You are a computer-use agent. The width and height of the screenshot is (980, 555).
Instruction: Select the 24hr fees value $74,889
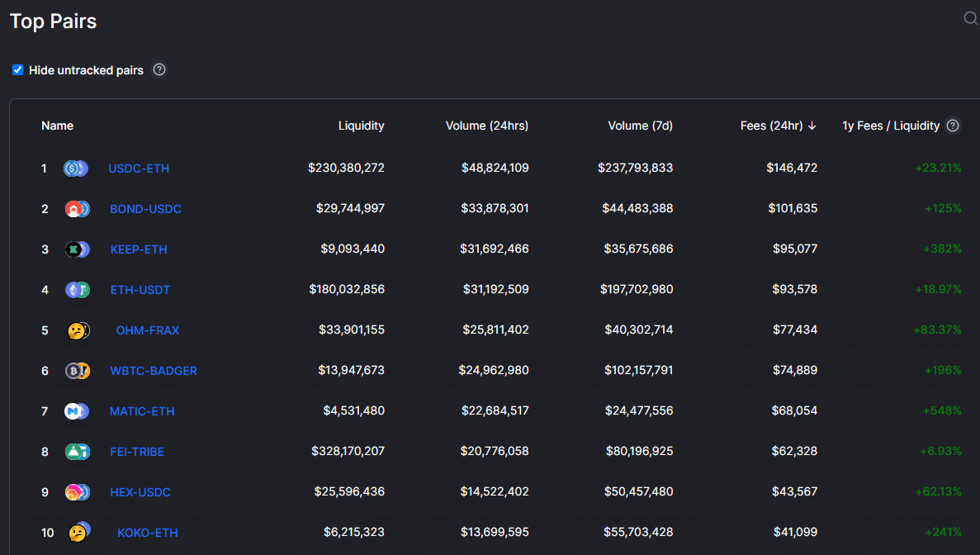pyautogui.click(x=795, y=370)
